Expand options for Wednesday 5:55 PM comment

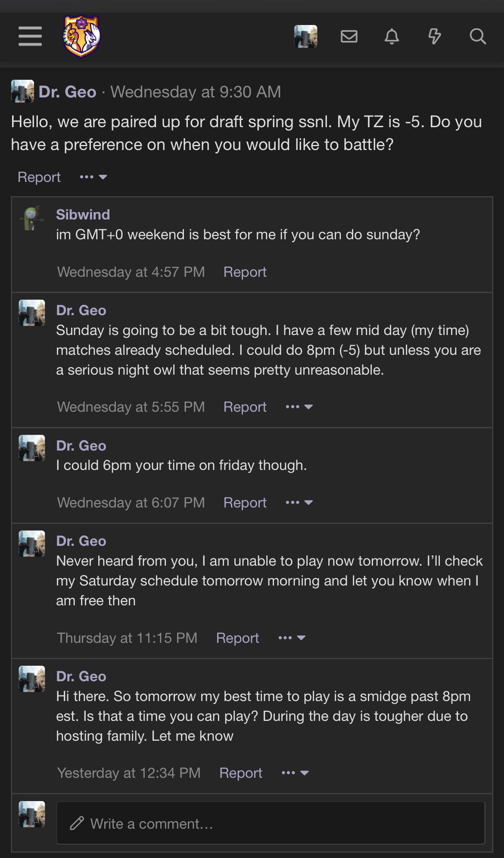[299, 407]
